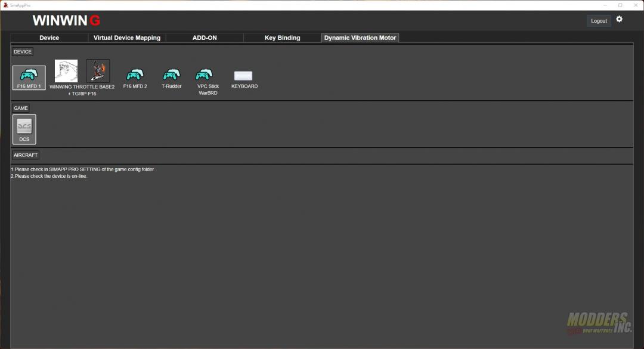Select VPC Stick WarBRD device
The width and height of the screenshot is (644, 349).
tap(205, 75)
